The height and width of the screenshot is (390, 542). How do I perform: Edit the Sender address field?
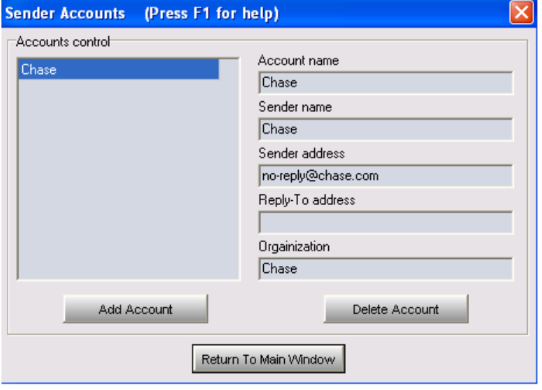click(x=385, y=176)
